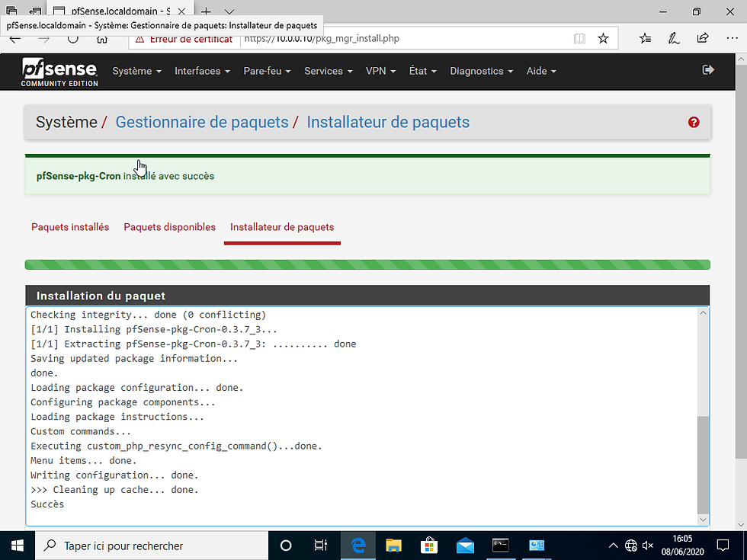Open Task View in taskbar
The image size is (747, 560).
coord(321,546)
